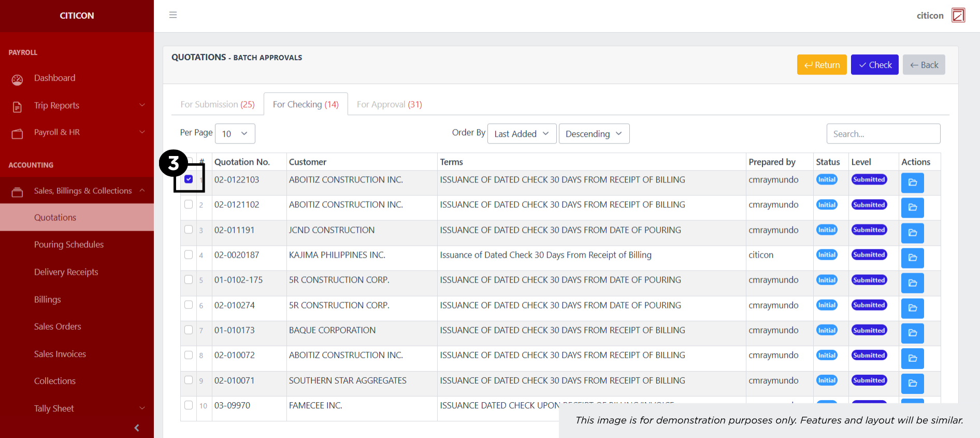
Task: Open the Last Added order dropdown
Action: 521,134
